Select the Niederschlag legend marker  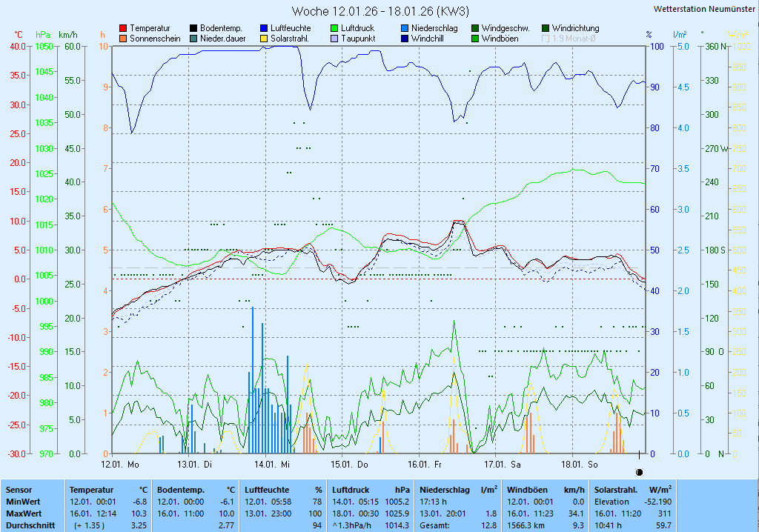click(405, 28)
